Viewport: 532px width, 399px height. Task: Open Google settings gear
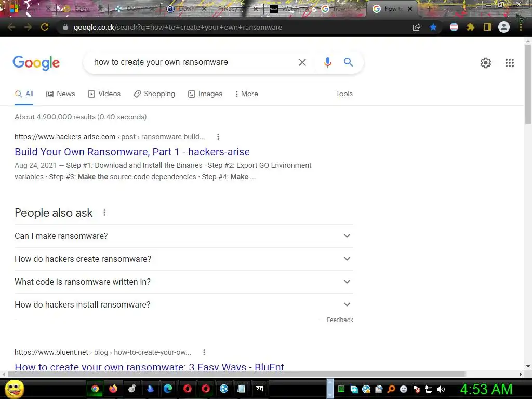coord(486,63)
